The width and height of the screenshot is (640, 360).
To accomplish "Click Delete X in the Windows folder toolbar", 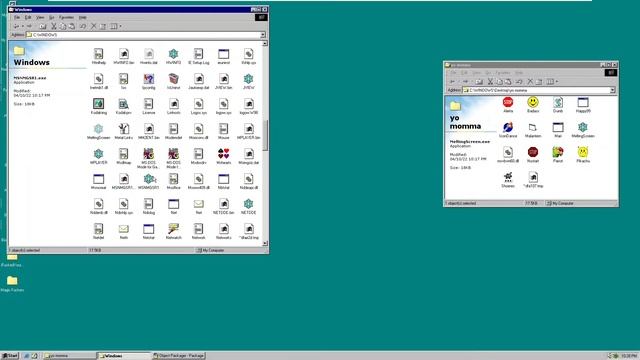I will point(93,26).
